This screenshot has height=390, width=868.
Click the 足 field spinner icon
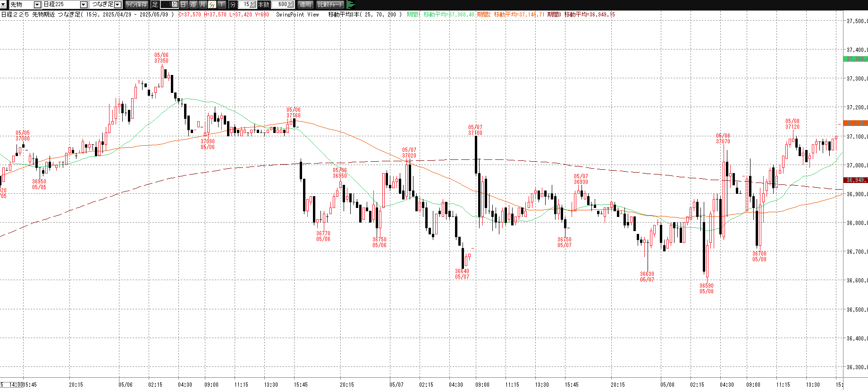(174, 5)
